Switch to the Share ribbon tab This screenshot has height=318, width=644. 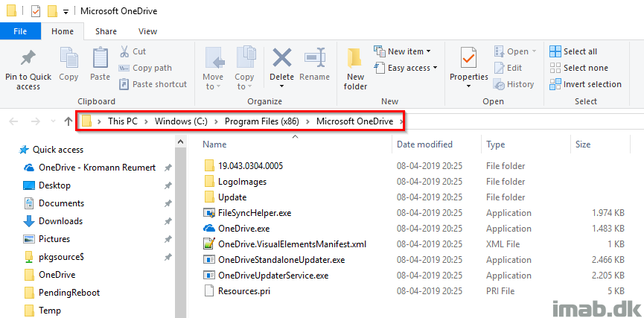[106, 31]
